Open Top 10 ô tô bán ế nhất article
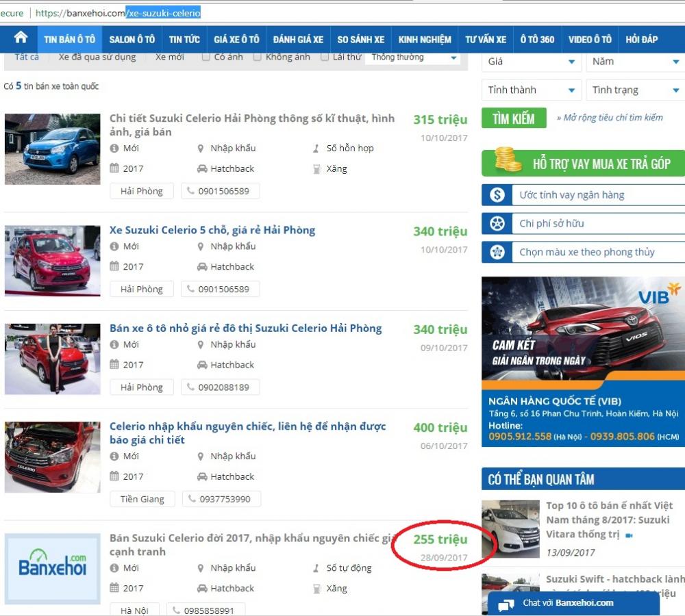Image resolution: width=685 pixels, height=616 pixels. click(610, 520)
